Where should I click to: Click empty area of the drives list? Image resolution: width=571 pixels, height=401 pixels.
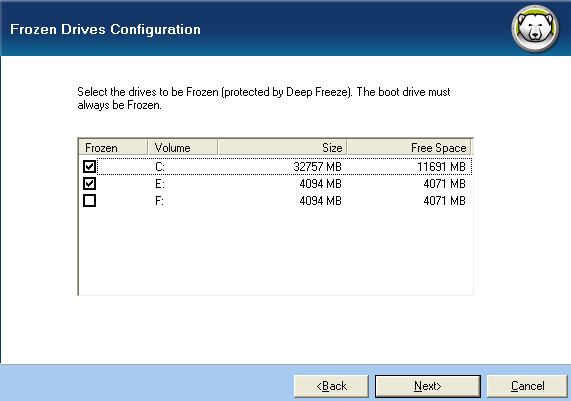point(276,251)
